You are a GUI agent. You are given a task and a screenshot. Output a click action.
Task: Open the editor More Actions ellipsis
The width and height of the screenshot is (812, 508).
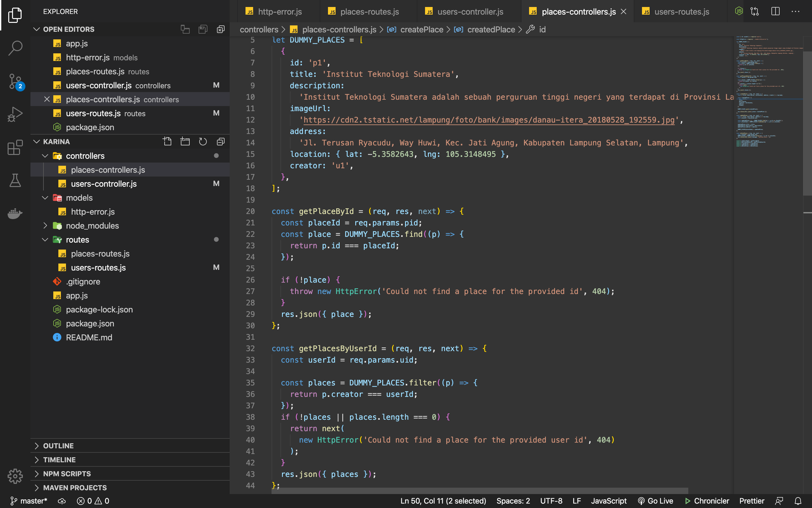click(x=795, y=11)
